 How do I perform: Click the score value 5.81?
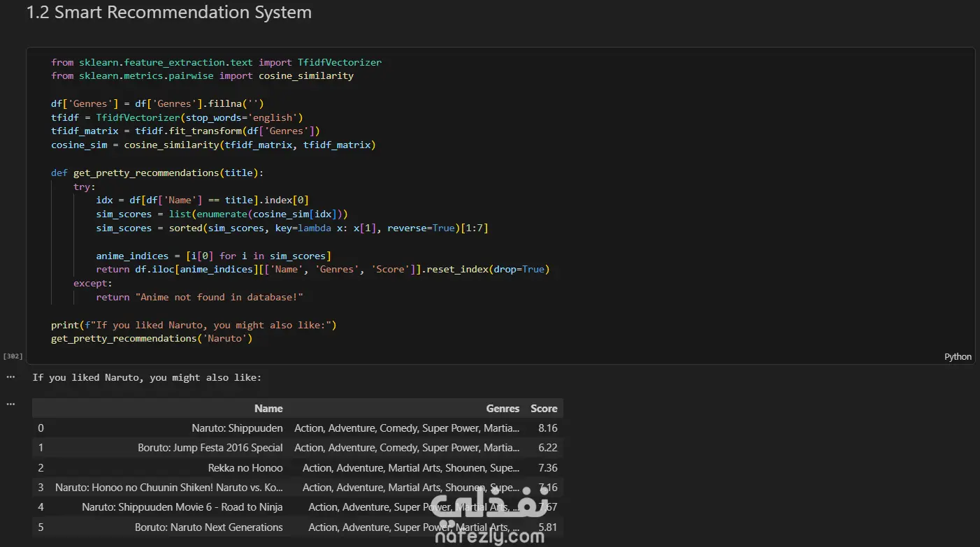coord(547,527)
